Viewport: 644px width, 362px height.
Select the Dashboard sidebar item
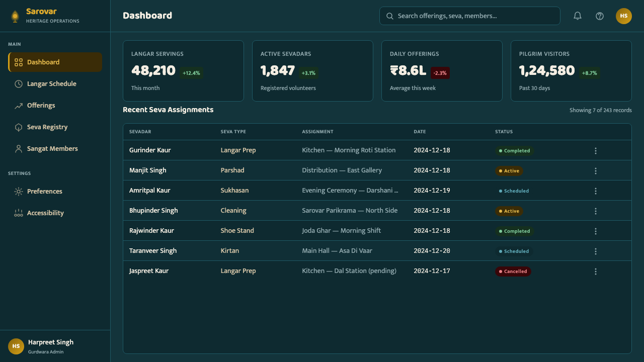click(x=55, y=62)
